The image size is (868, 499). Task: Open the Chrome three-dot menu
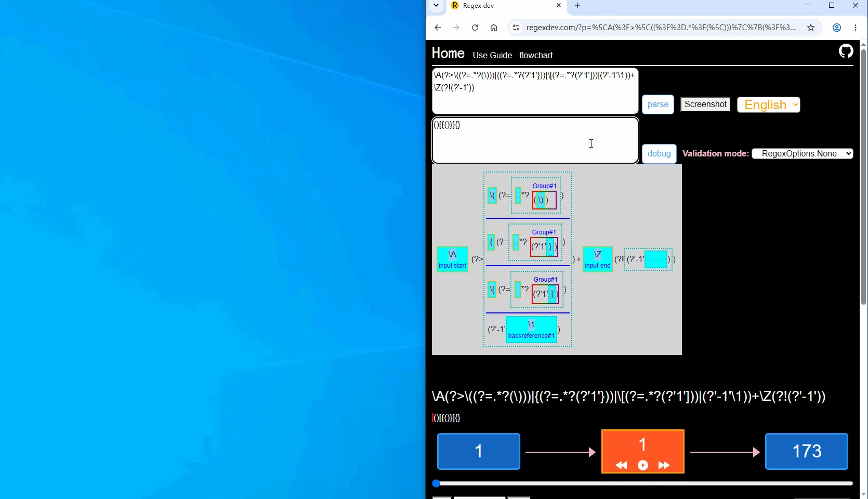[856, 28]
